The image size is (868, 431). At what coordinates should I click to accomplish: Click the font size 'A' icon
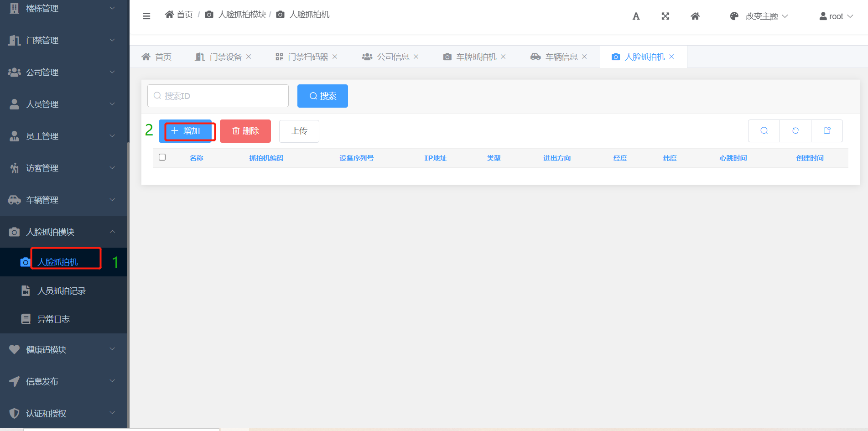coord(636,16)
